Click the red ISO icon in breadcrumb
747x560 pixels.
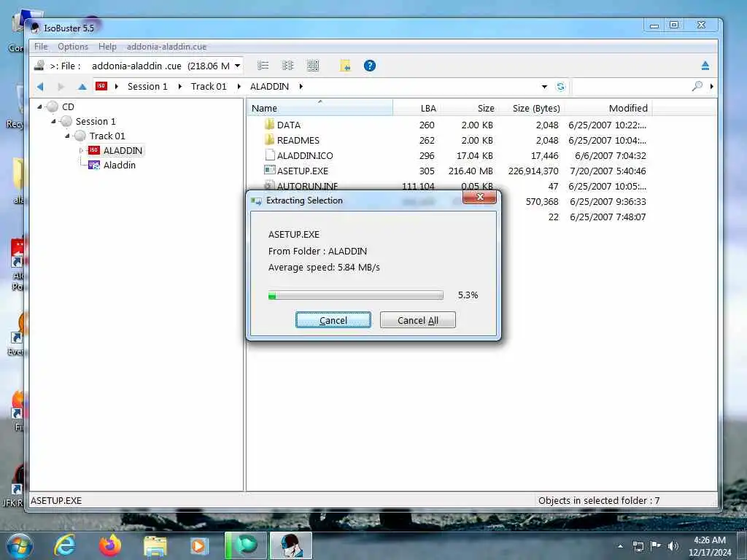(x=101, y=86)
